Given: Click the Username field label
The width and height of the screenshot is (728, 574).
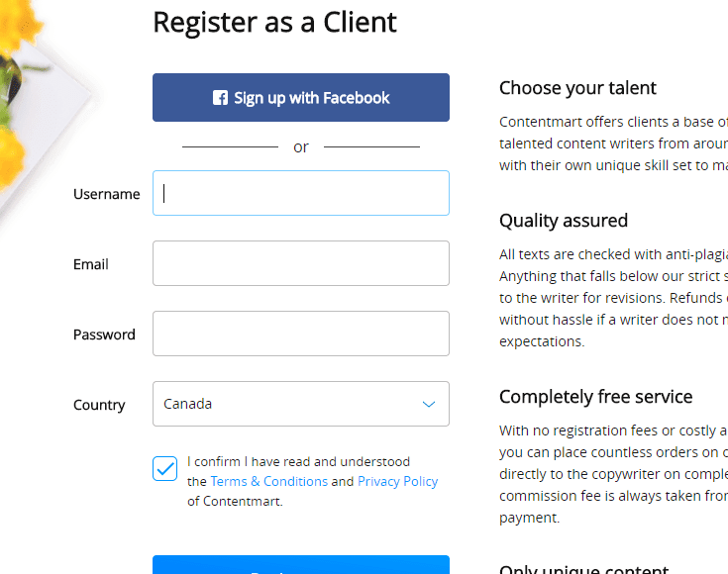Looking at the screenshot, I should [106, 194].
